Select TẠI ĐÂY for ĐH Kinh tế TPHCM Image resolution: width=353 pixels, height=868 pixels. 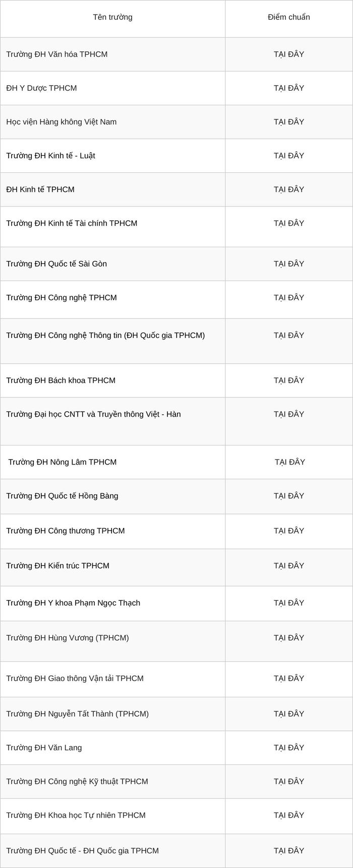[289, 189]
